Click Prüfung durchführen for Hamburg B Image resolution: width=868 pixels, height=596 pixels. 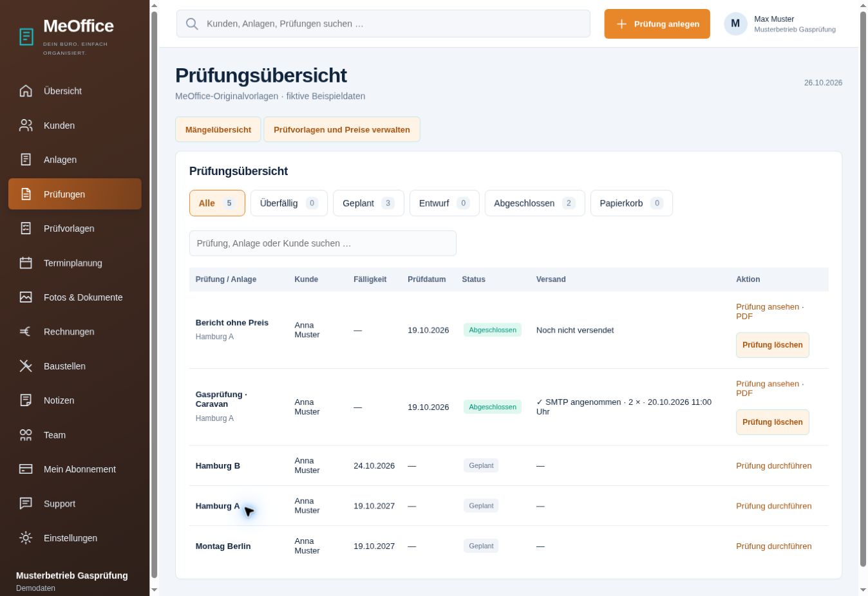773,466
